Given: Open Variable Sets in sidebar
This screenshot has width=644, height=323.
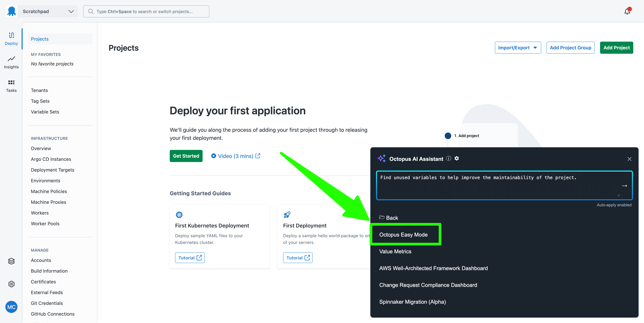Looking at the screenshot, I should 45,112.
